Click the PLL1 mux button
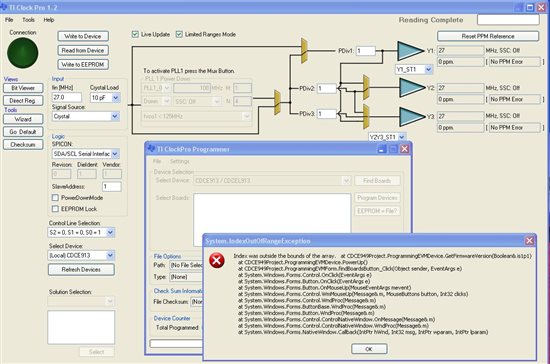 (x=277, y=102)
